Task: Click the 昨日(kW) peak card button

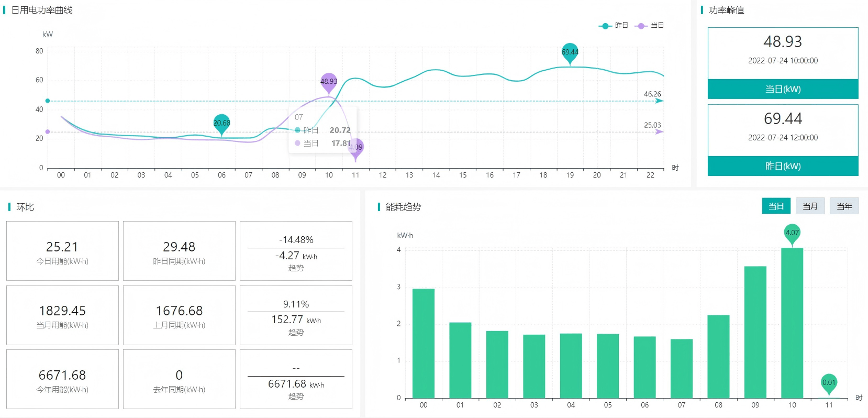Action: (x=783, y=166)
